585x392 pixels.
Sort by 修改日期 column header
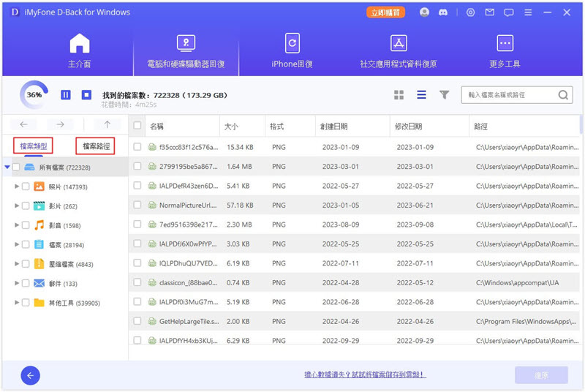click(x=409, y=127)
